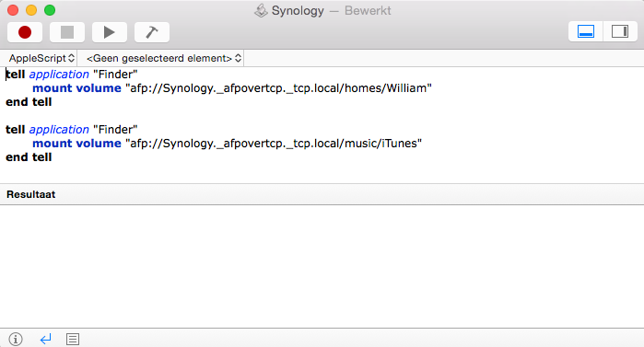The width and height of the screenshot is (644, 347).
Task: Place cursor in homes/William path string
Action: click(279, 88)
